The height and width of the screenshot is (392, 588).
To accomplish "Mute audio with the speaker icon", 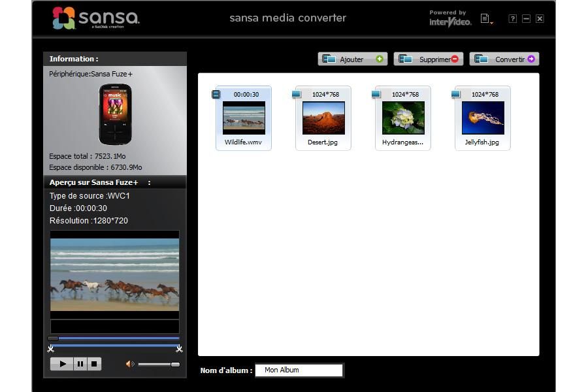I will (x=130, y=364).
